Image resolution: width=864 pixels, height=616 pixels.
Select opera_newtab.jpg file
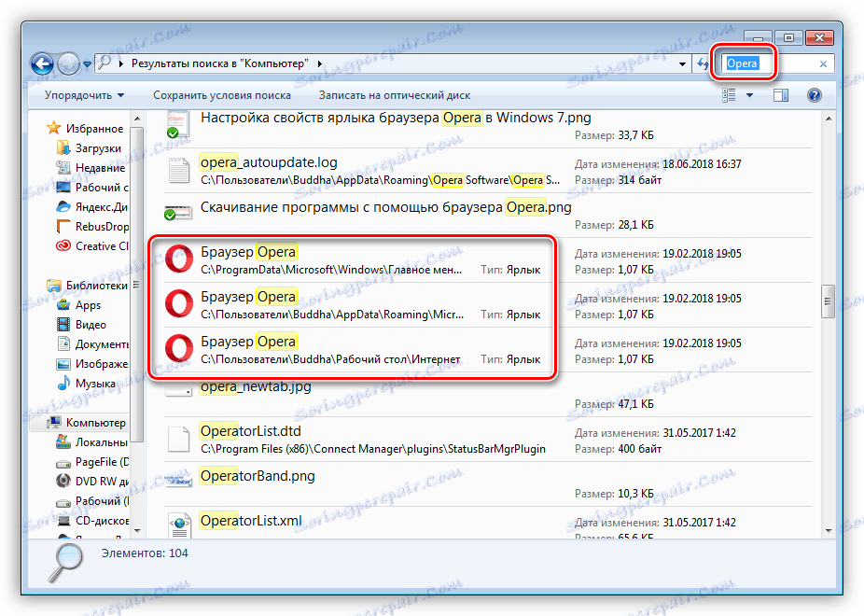487,395
